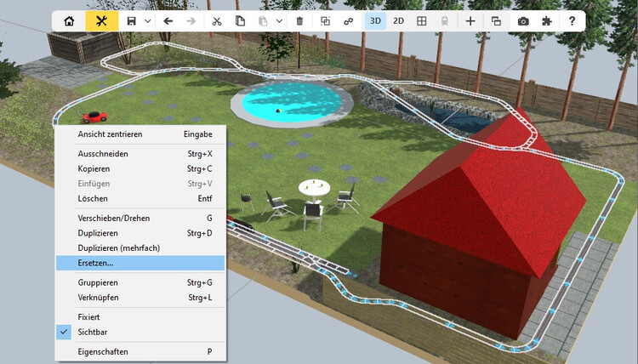Toggle the 'Fixiert' option
Image resolution: width=638 pixels, height=364 pixels.
coord(140,317)
